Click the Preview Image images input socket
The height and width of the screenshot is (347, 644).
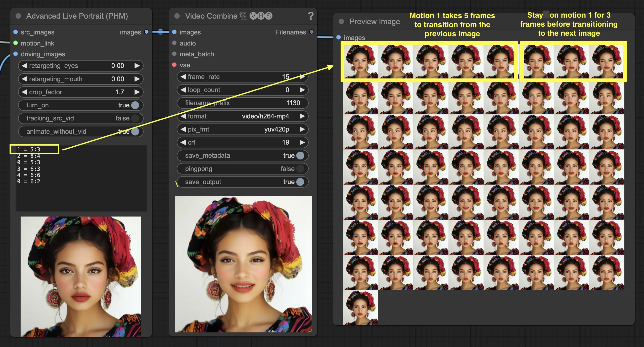[339, 37]
